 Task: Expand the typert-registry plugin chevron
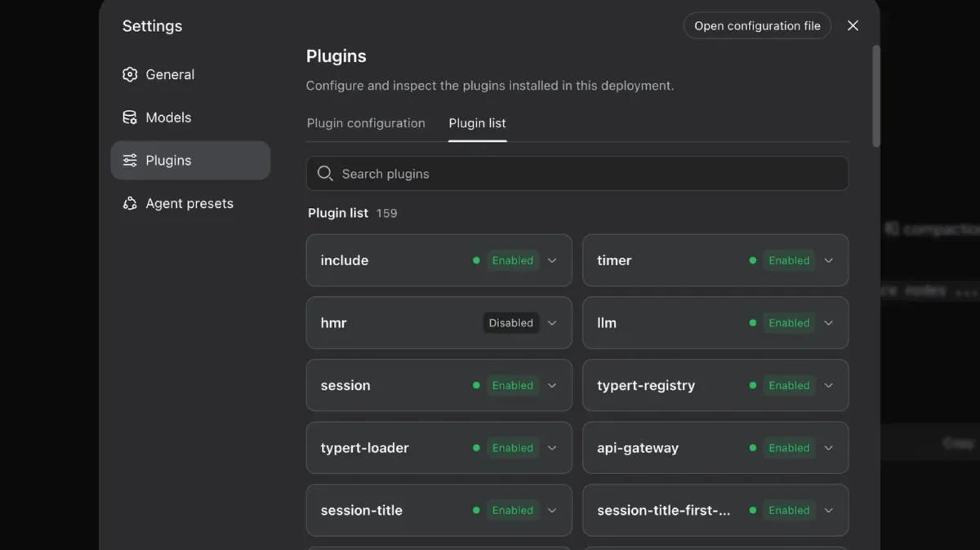(x=829, y=386)
